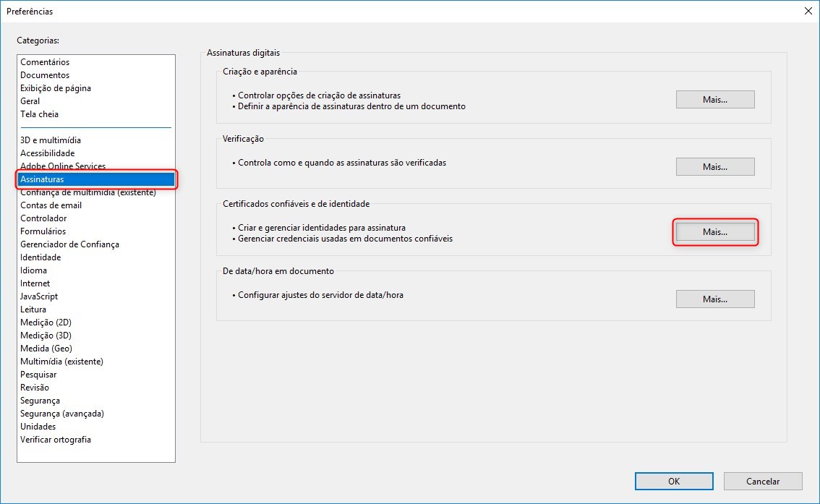The image size is (820, 504).
Task: Open Mais for Certificados confiáveis e de identidade
Action: (714, 232)
